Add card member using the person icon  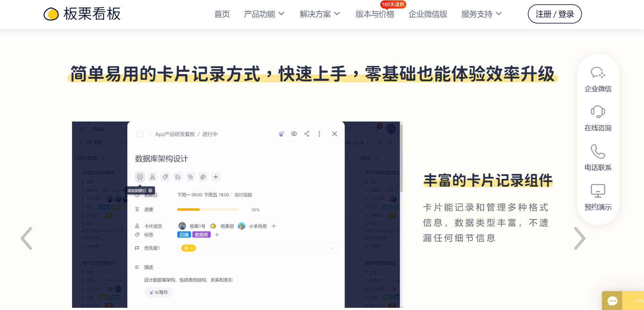[153, 177]
